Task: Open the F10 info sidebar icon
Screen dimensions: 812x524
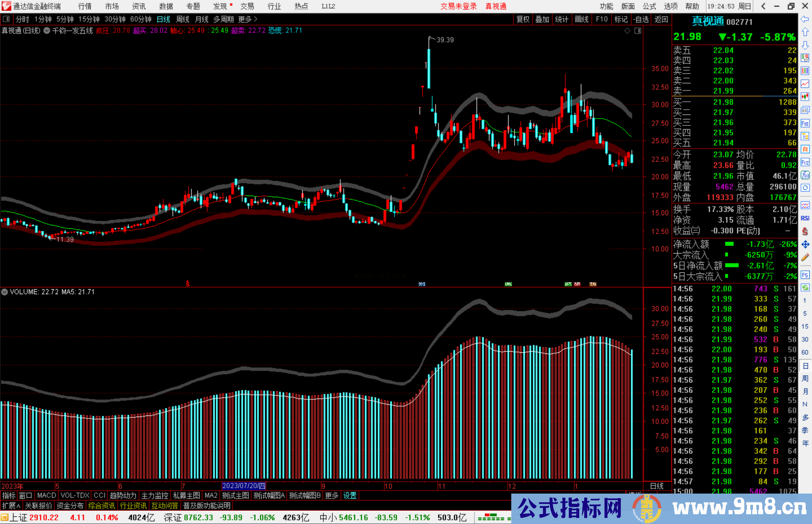Action: [x=805, y=123]
